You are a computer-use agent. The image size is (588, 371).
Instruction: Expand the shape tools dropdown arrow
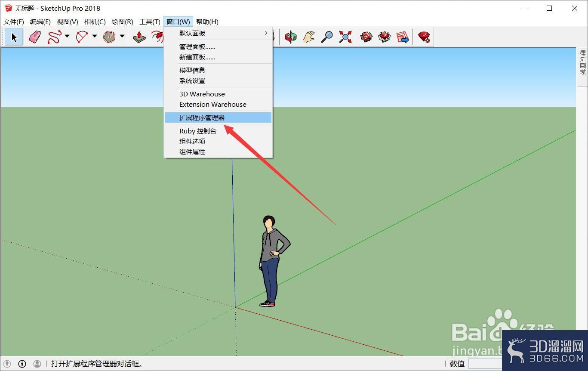click(122, 37)
